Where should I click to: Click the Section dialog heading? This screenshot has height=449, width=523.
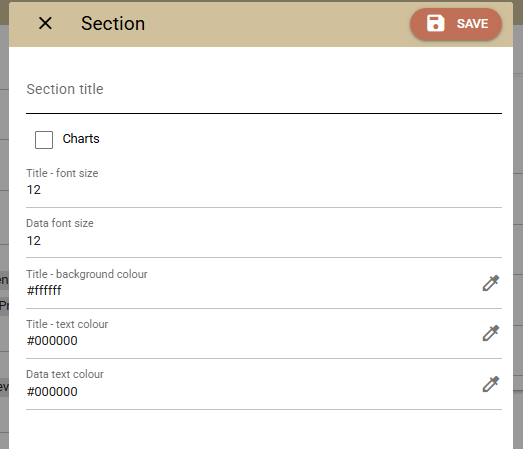[113, 23]
